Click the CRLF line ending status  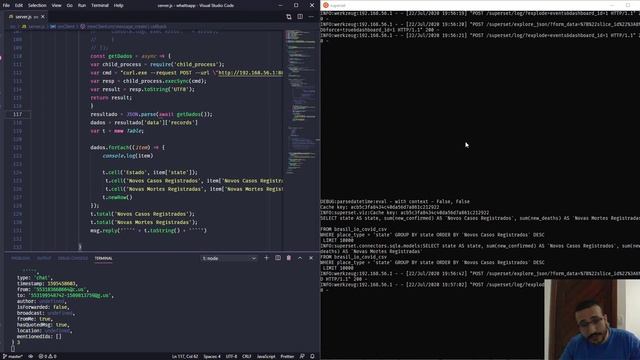[247, 356]
